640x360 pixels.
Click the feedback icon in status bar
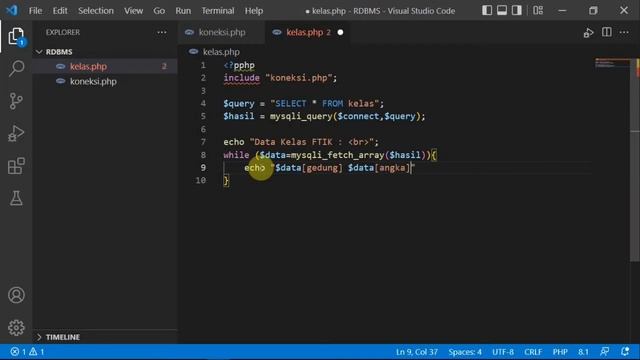tap(604, 352)
